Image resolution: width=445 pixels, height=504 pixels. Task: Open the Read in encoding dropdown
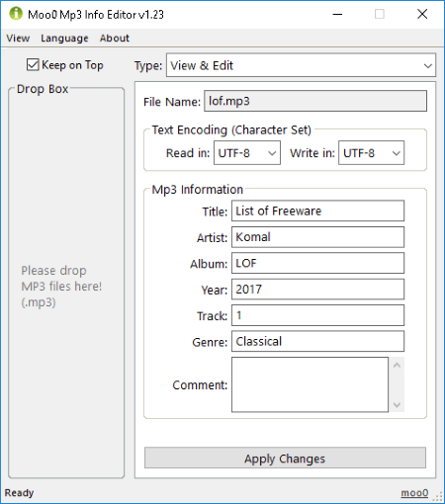pyautogui.click(x=247, y=153)
